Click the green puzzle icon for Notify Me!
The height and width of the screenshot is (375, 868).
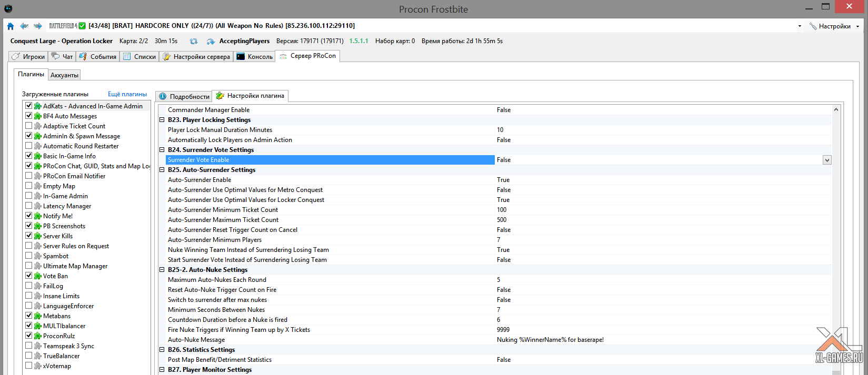coord(38,216)
